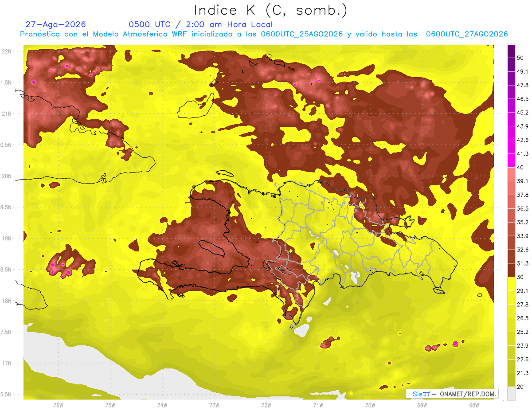
Task: Click the legend value '36.5'
Action: coord(523,208)
